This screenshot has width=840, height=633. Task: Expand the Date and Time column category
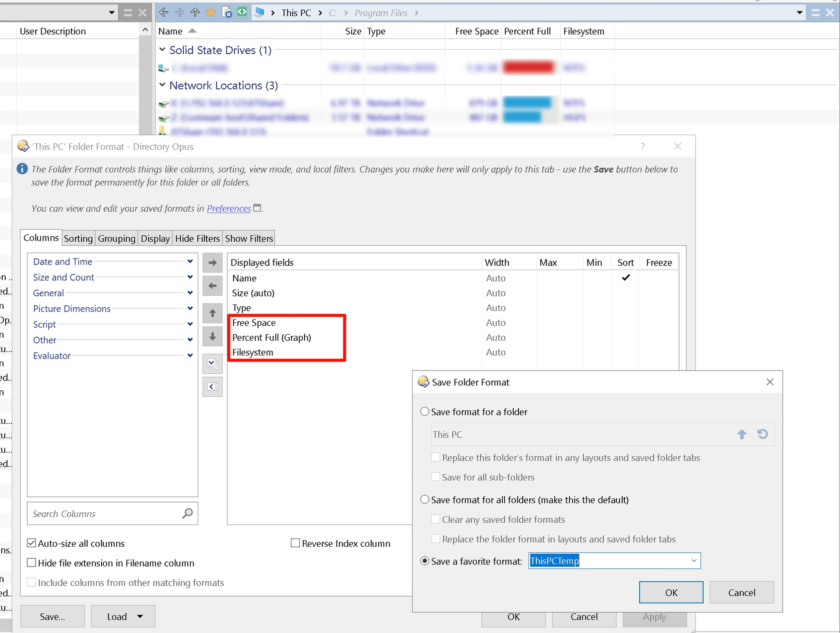pos(190,262)
